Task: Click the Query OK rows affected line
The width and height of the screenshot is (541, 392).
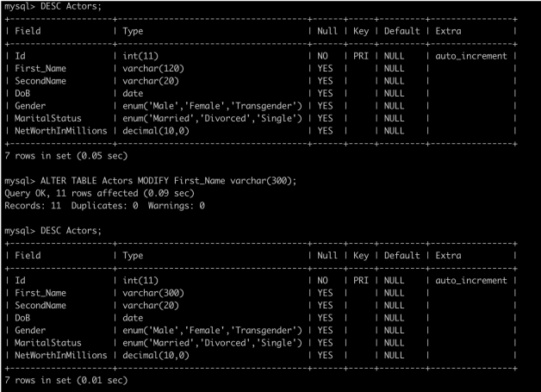Action: [99, 193]
